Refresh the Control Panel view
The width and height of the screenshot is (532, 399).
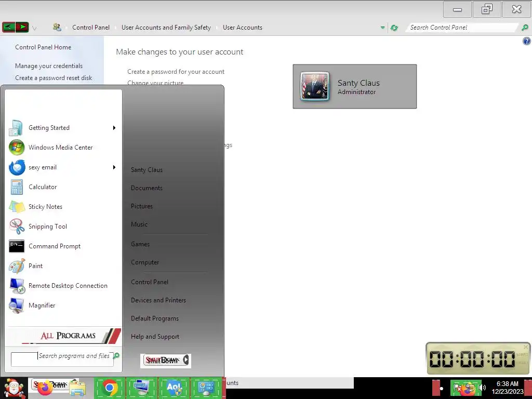coord(394,28)
